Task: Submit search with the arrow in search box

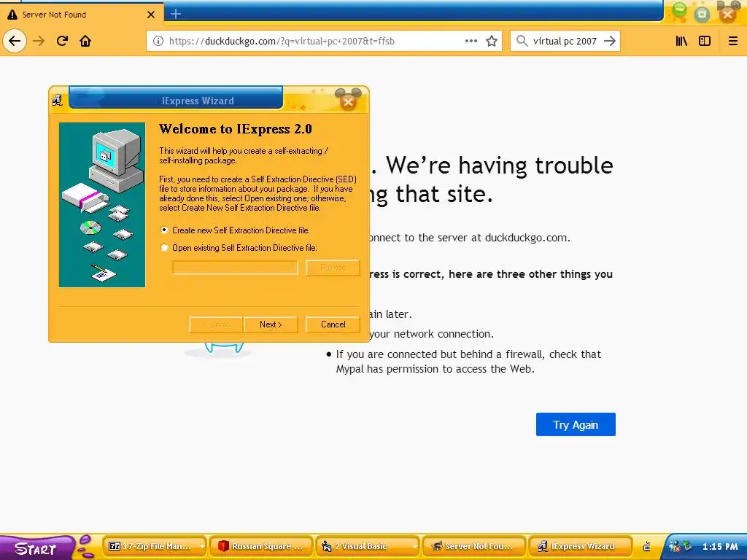Action: click(609, 41)
